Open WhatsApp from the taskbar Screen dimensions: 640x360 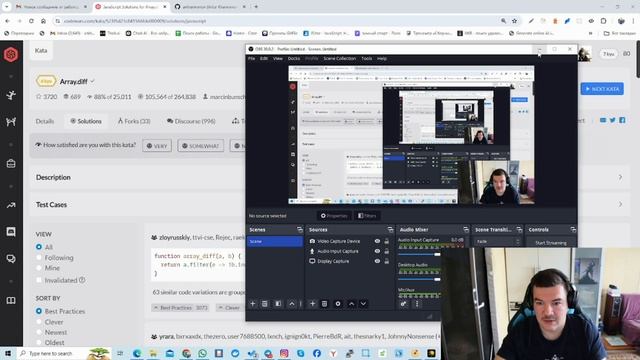[x=202, y=353]
